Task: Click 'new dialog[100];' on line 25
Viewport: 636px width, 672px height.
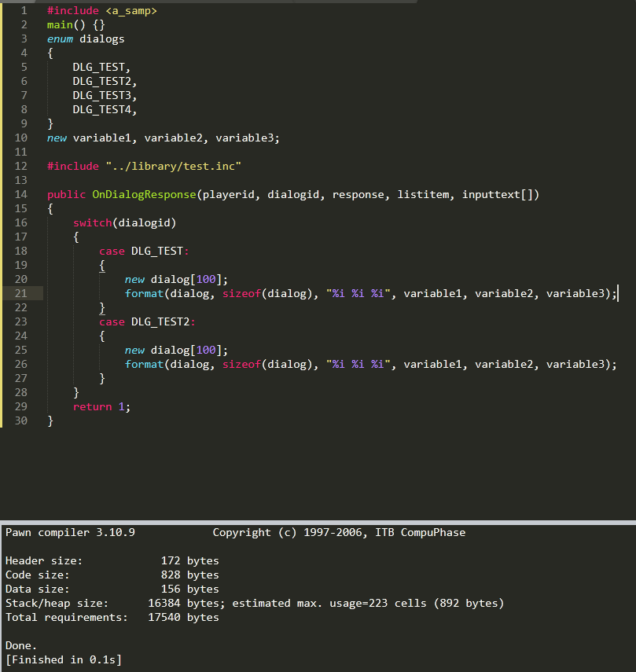Action: tap(176, 350)
